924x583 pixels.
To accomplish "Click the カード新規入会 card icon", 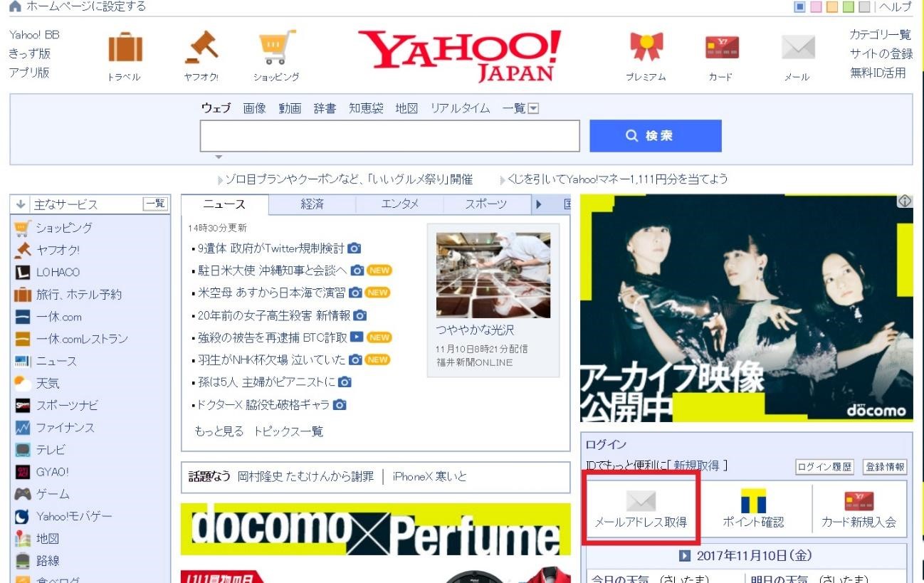I will click(859, 501).
